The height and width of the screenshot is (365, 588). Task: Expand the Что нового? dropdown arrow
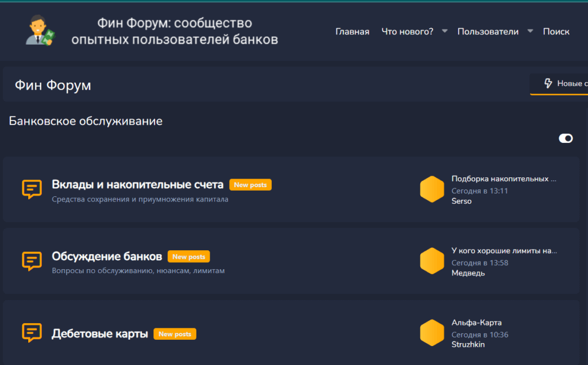(444, 31)
